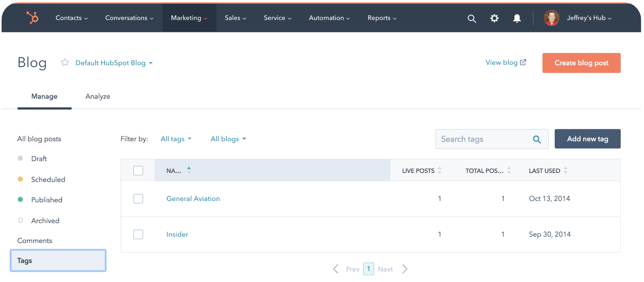Click the Add new tag button
644x282 pixels.
pyautogui.click(x=588, y=139)
